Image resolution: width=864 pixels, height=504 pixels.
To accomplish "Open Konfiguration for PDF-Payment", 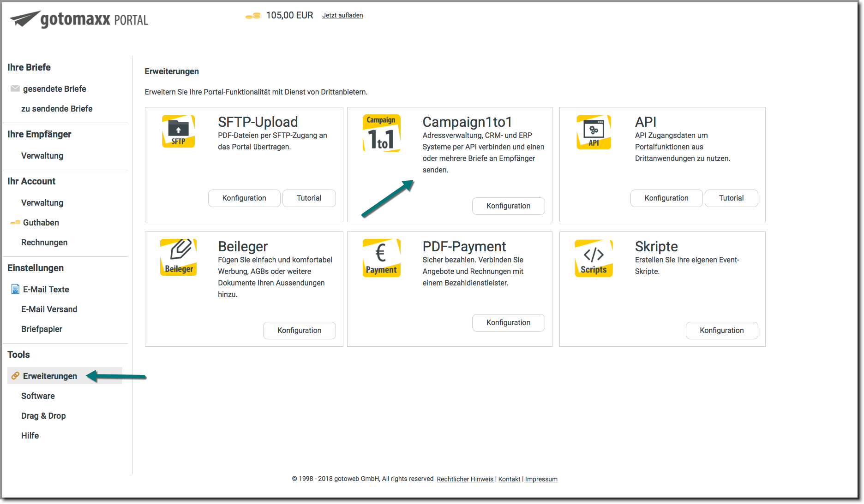I will click(x=508, y=323).
